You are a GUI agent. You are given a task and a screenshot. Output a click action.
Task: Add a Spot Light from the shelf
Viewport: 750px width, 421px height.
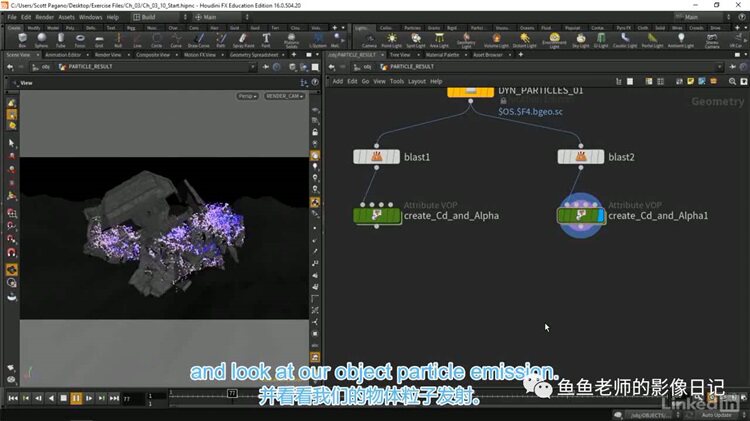click(416, 40)
